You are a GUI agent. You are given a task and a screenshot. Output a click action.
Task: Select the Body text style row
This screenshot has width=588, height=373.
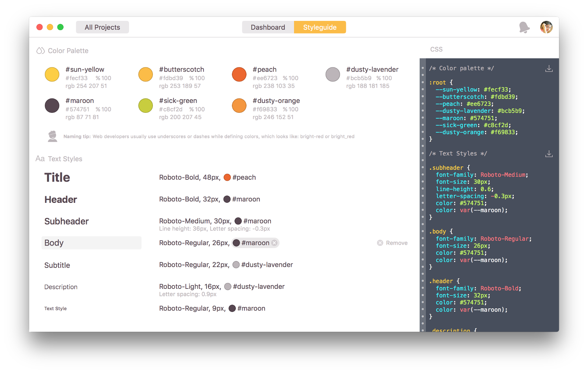(91, 243)
